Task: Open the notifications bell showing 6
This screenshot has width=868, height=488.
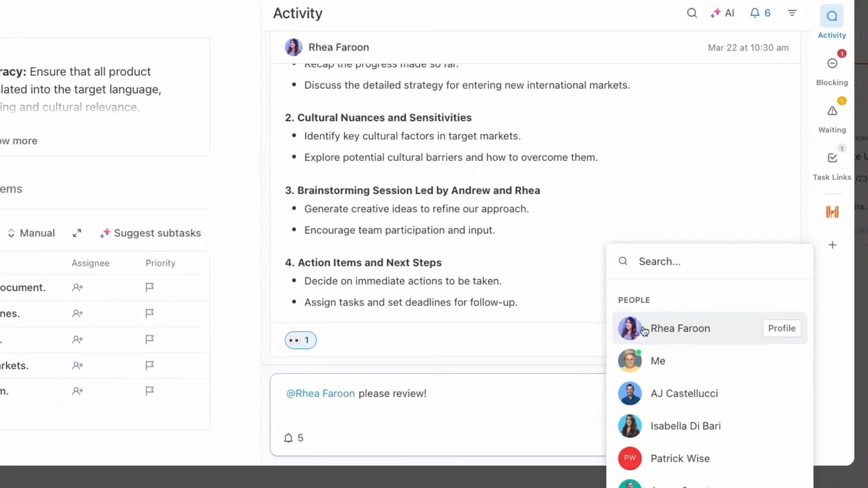Action: [760, 13]
